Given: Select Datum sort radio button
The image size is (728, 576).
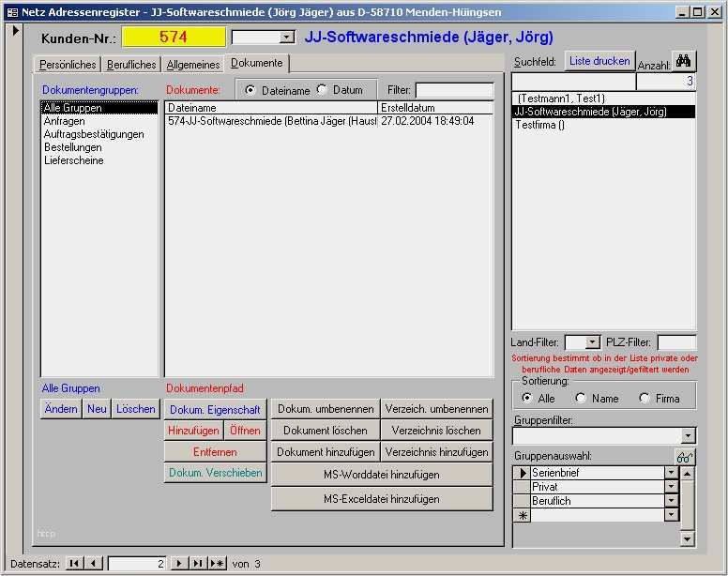Looking at the screenshot, I should tap(322, 90).
